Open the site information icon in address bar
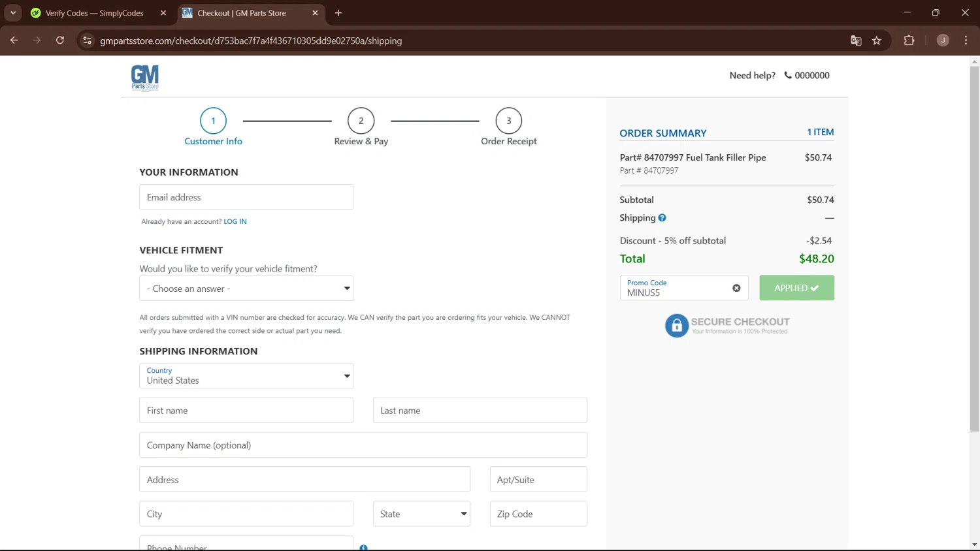The width and height of the screenshot is (980, 551). pos(87,40)
